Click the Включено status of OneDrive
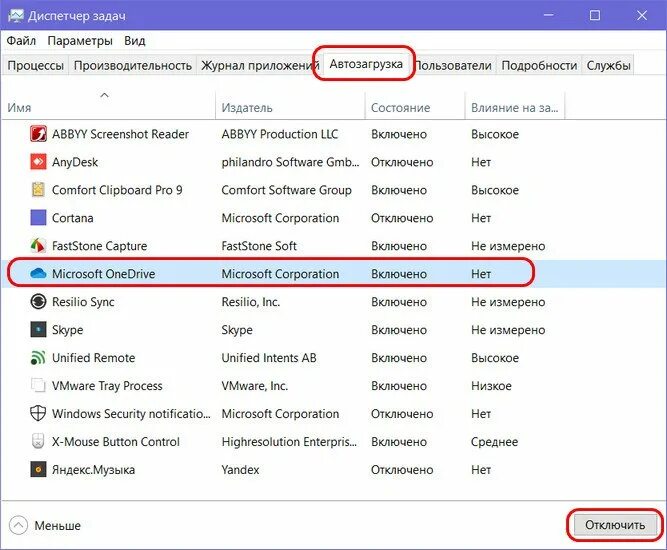The height and width of the screenshot is (550, 667). (x=399, y=274)
